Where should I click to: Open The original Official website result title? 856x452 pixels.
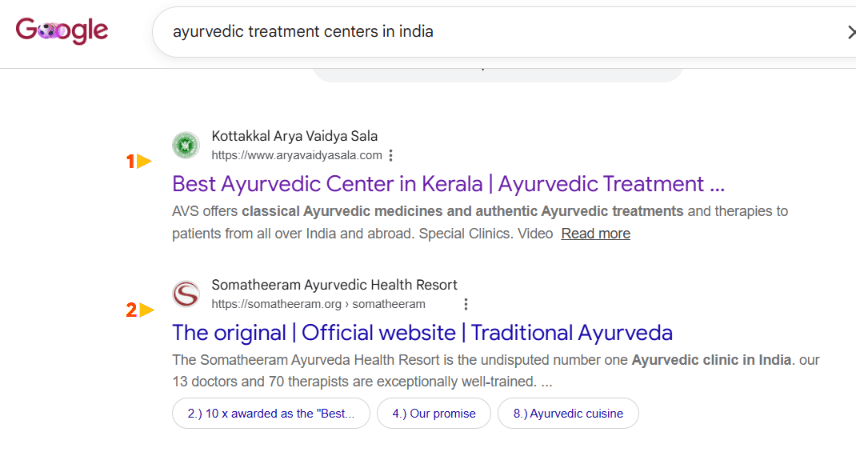422,333
